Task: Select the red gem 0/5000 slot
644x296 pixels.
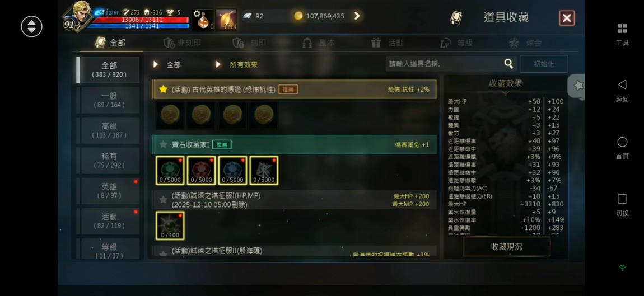Action: coord(201,170)
